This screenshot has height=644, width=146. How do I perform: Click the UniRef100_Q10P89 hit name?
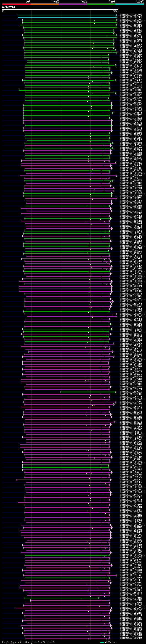pos(131,387)
